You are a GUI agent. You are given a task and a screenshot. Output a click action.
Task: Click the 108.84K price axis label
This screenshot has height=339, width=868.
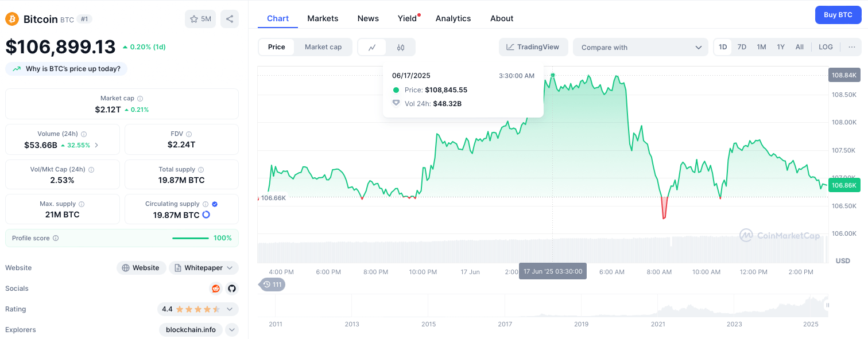(x=844, y=75)
